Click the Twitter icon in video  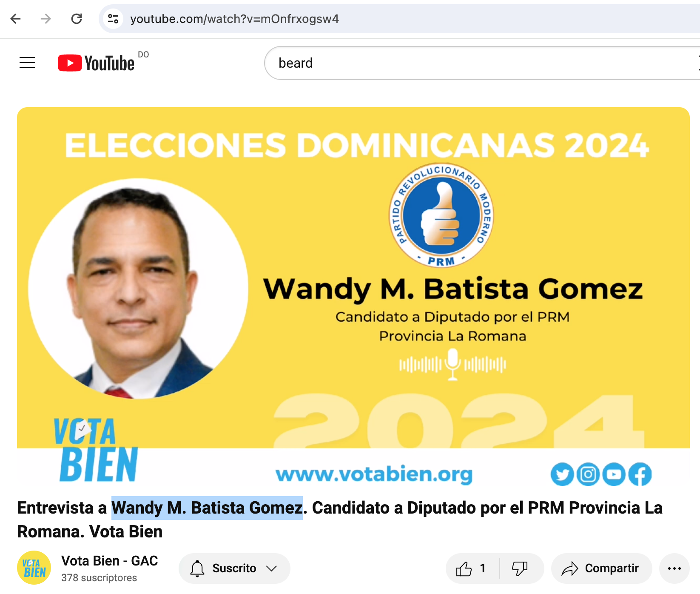pyautogui.click(x=562, y=474)
